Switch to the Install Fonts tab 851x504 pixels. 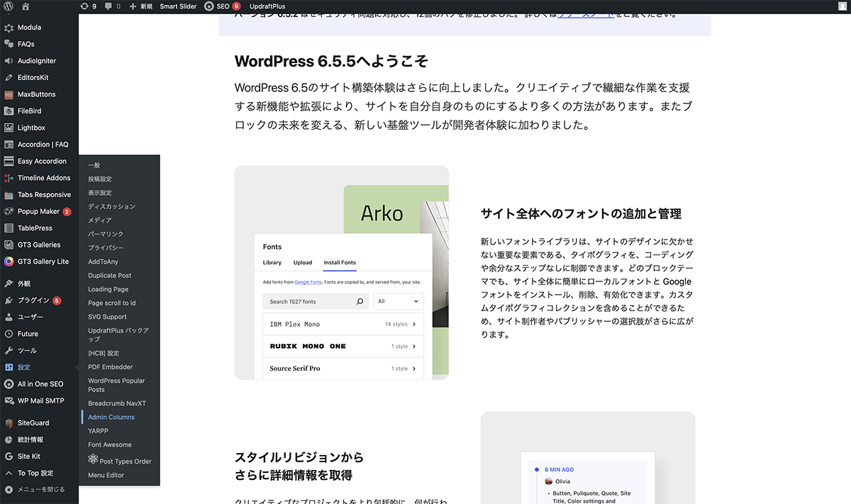pyautogui.click(x=340, y=262)
